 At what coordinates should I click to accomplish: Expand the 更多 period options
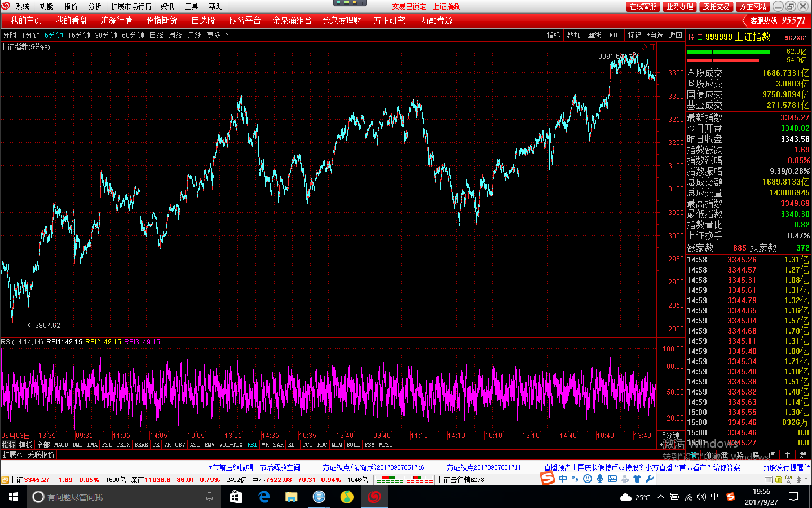(x=217, y=35)
